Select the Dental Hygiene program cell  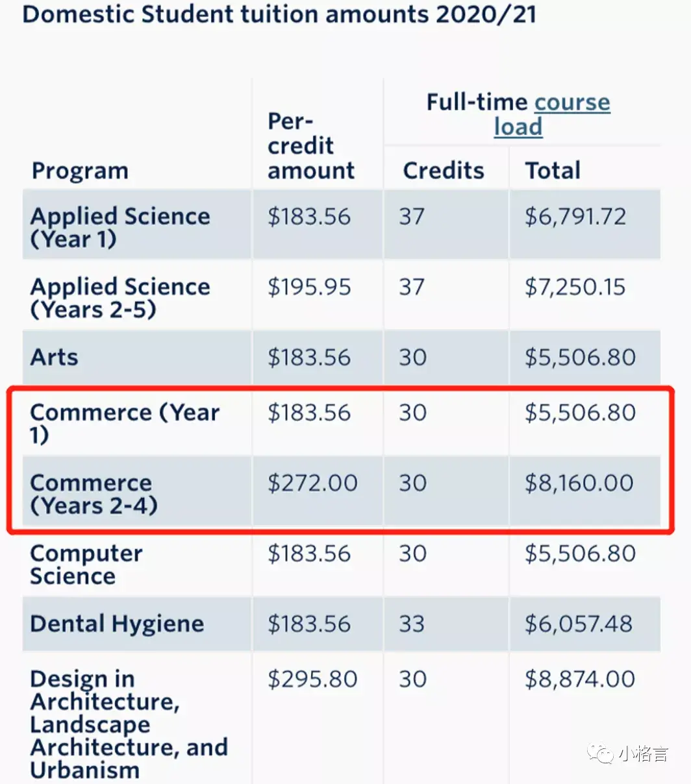pos(117,624)
